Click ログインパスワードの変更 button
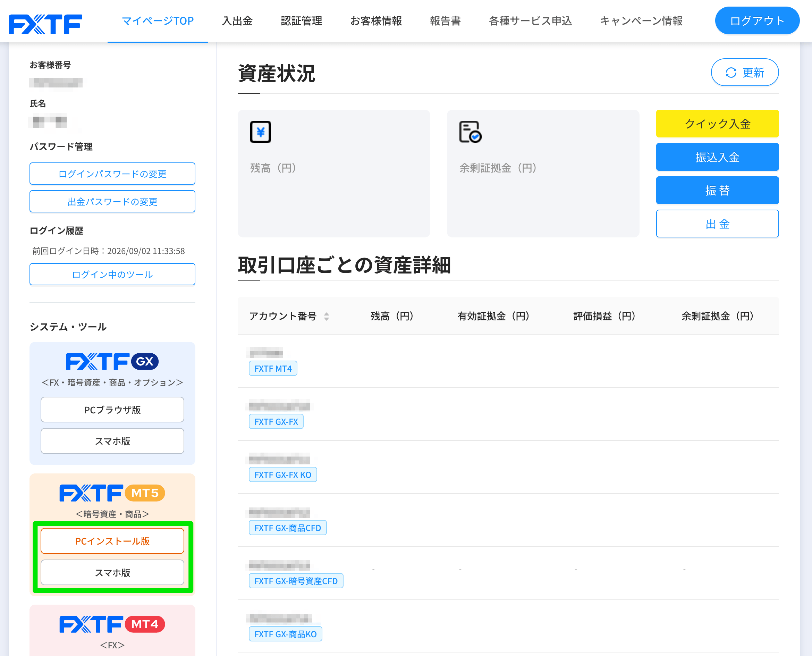This screenshot has height=656, width=812. [112, 174]
